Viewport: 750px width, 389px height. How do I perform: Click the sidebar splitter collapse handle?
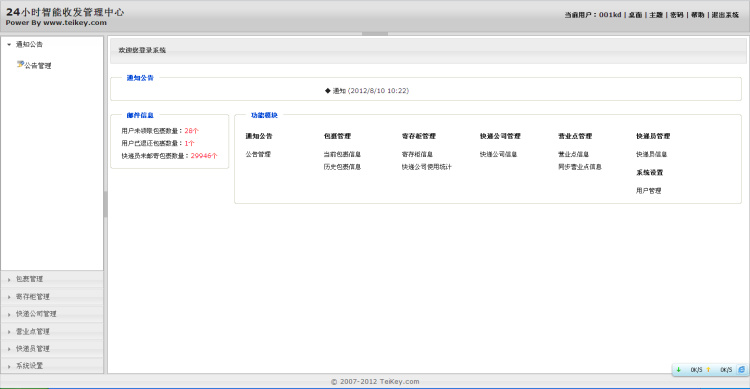105,204
